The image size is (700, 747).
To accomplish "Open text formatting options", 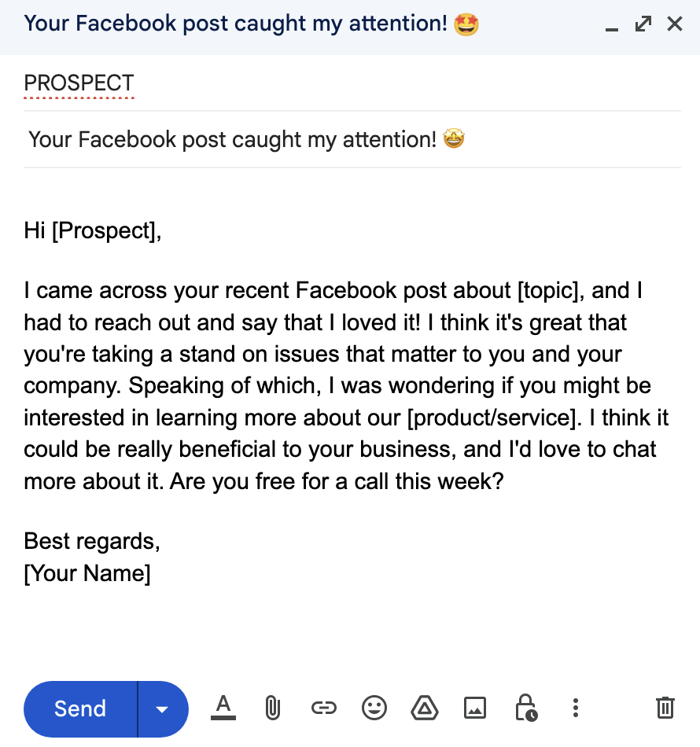I will [223, 708].
